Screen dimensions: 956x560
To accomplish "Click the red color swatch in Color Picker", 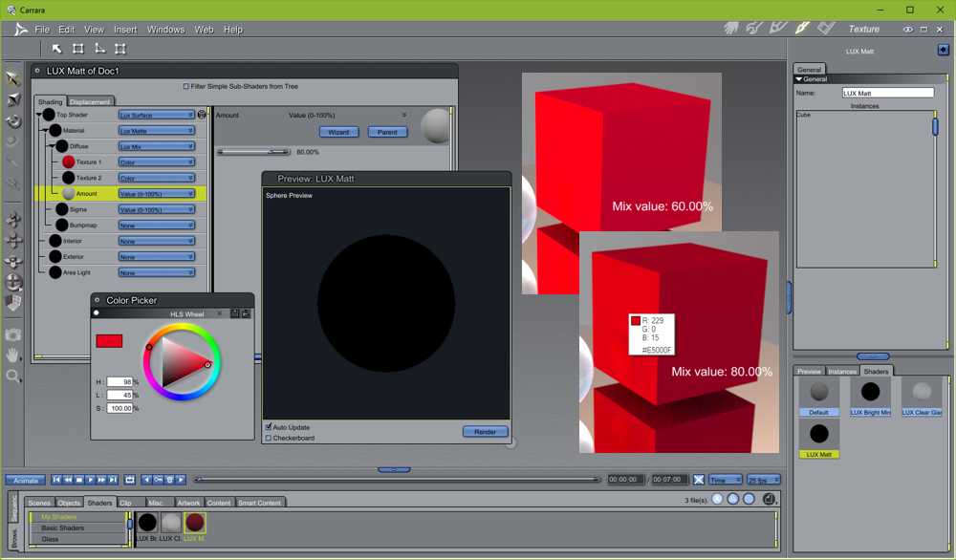I will pos(109,340).
